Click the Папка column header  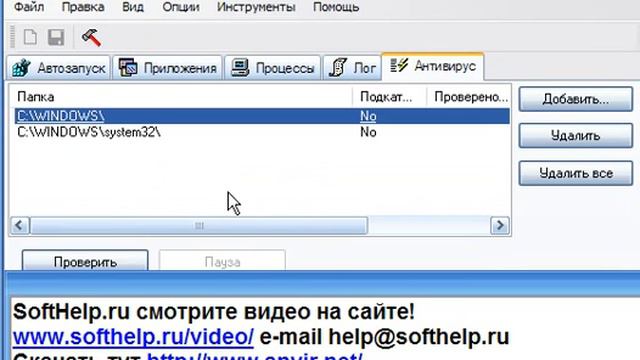[x=181, y=97]
